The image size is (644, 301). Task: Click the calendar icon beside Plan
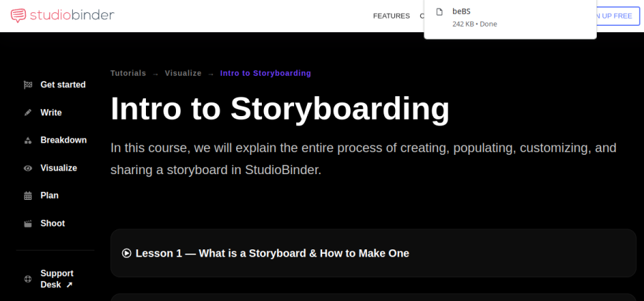click(x=28, y=196)
